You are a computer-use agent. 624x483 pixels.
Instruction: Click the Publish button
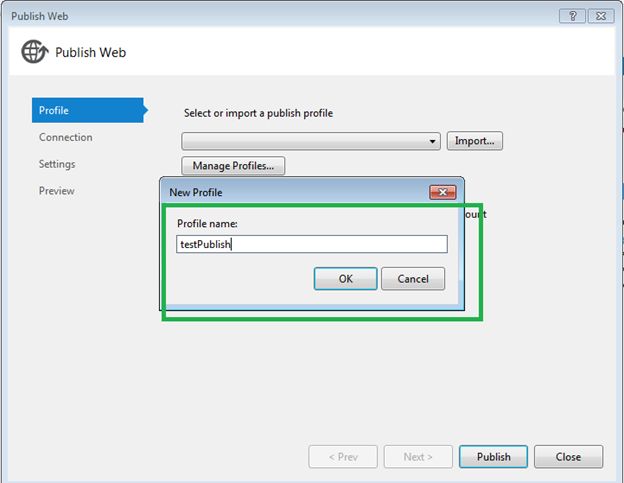[493, 457]
